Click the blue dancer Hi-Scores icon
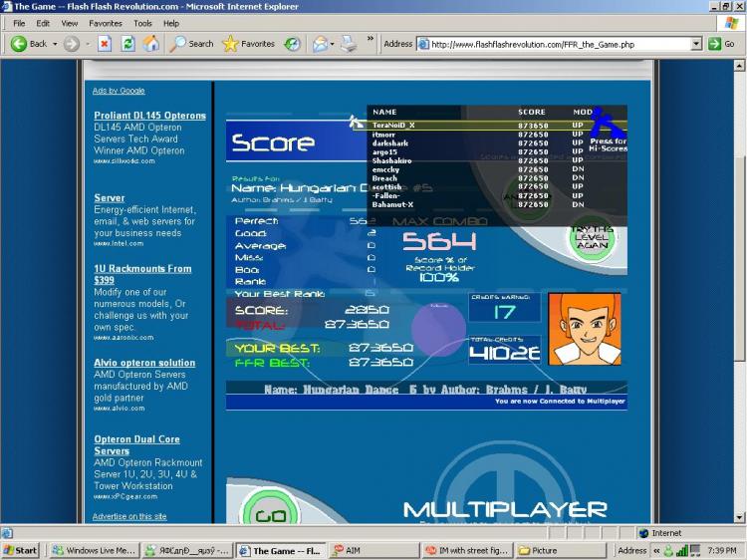Viewport: 747px width, 560px height. [607, 123]
